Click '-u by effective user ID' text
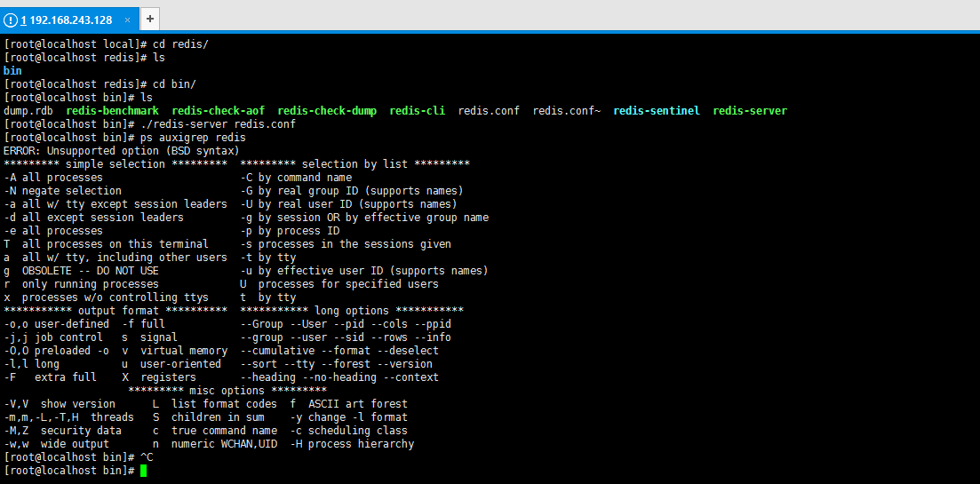 tap(364, 270)
